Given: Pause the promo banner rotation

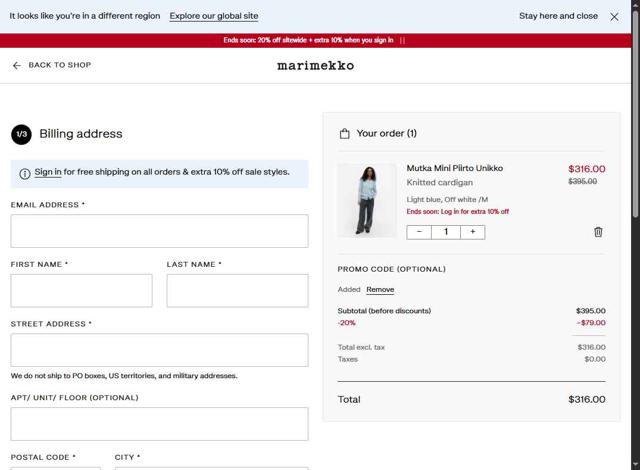Looking at the screenshot, I should (402, 40).
